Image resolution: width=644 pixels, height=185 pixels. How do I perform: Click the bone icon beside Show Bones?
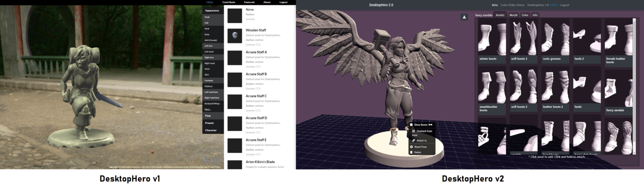pyautogui.click(x=431, y=125)
